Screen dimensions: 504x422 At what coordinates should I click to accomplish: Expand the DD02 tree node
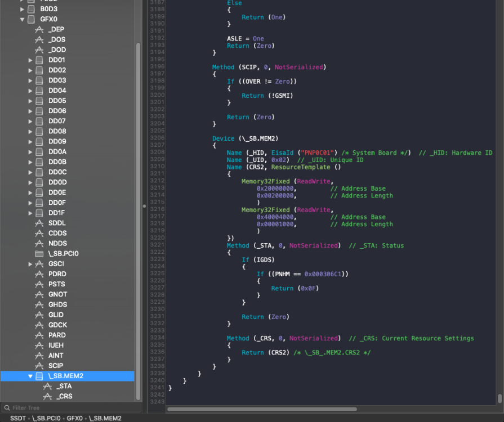[30, 70]
